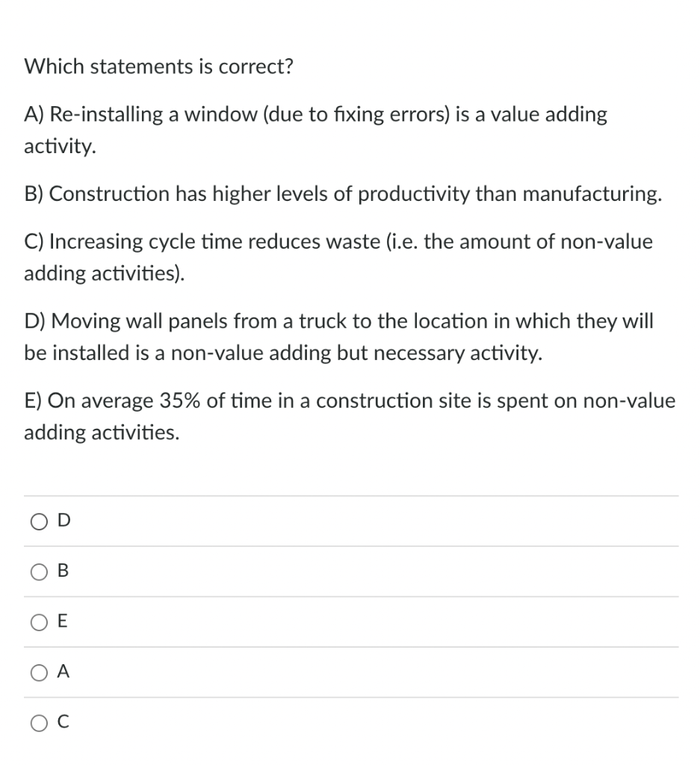Click the answer label E
The image size is (700, 765).
pos(63,621)
